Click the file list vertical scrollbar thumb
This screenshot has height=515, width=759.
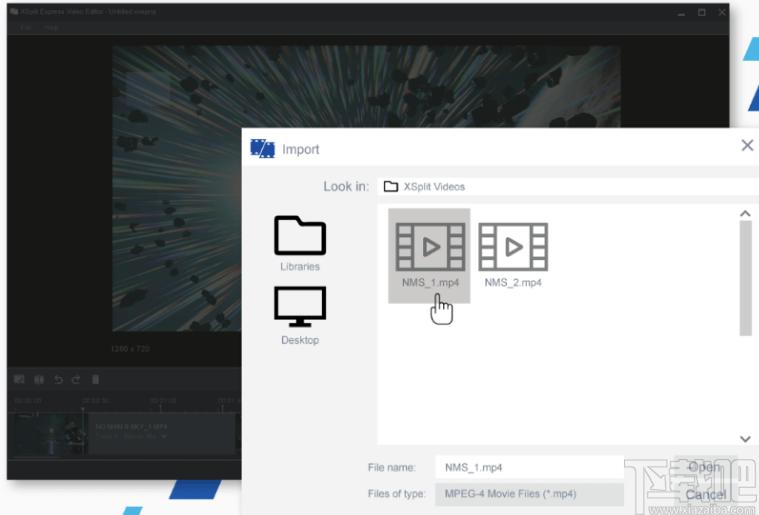point(745,278)
